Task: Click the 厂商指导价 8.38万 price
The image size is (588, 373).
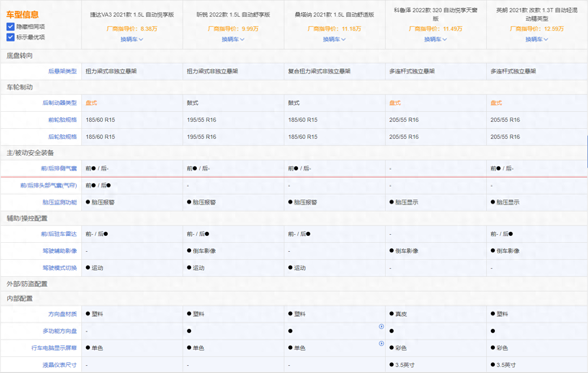Action: click(x=132, y=29)
